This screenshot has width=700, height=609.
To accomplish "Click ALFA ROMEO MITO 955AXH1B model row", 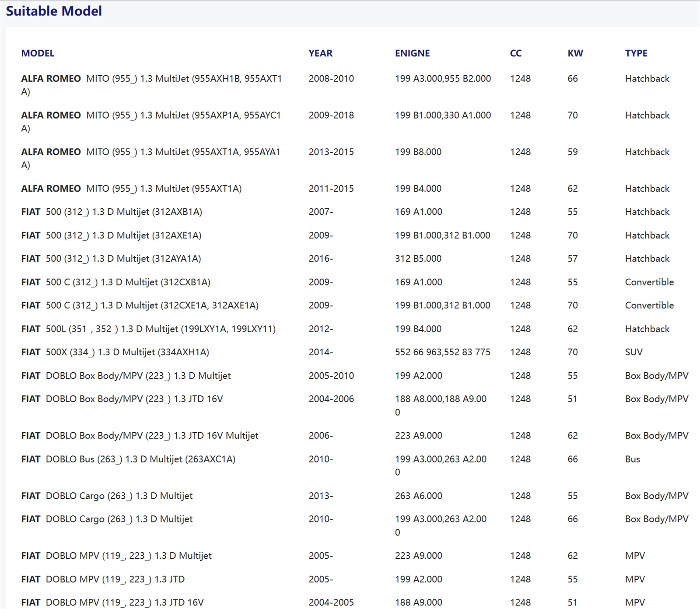I will (x=151, y=85).
